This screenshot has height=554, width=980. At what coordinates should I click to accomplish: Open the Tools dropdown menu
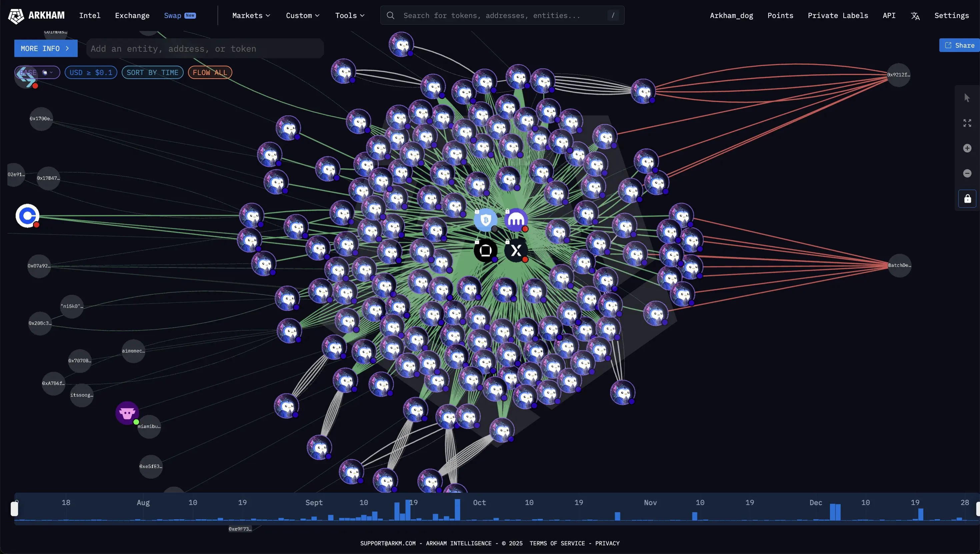pyautogui.click(x=350, y=16)
